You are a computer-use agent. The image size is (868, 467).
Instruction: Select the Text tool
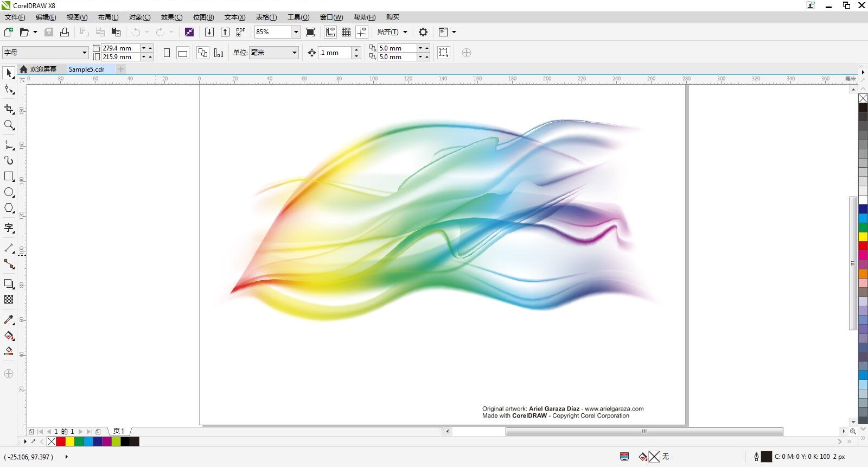click(x=9, y=228)
